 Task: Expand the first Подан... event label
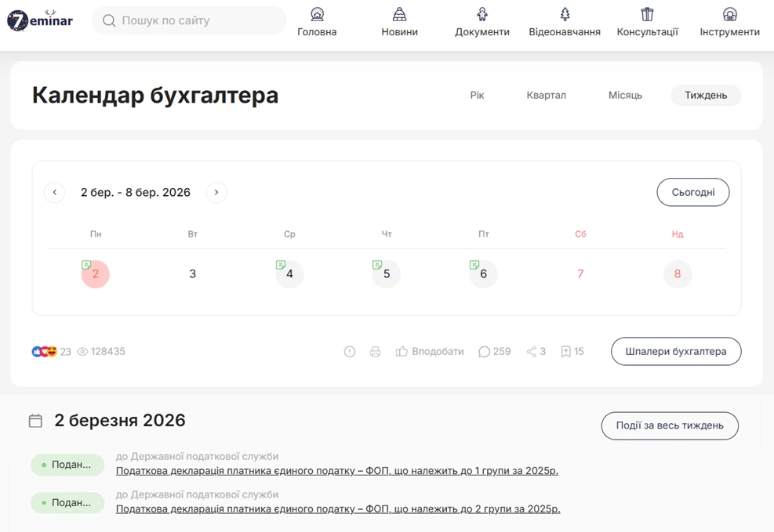click(67, 464)
